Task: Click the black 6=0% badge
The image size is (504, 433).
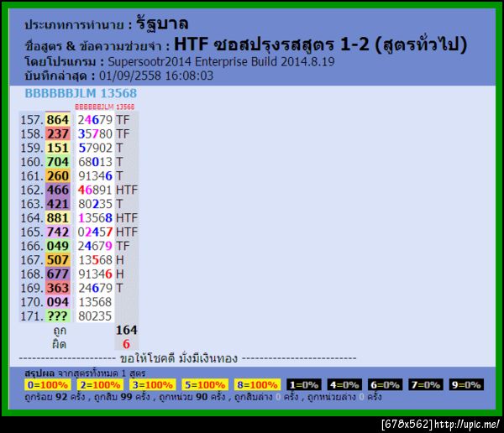Action: click(385, 385)
